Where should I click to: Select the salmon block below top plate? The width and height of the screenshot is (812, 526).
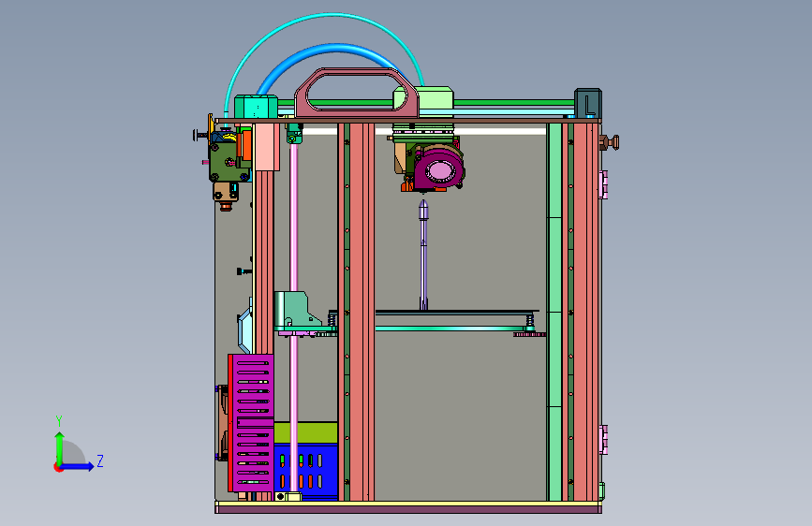click(267, 147)
